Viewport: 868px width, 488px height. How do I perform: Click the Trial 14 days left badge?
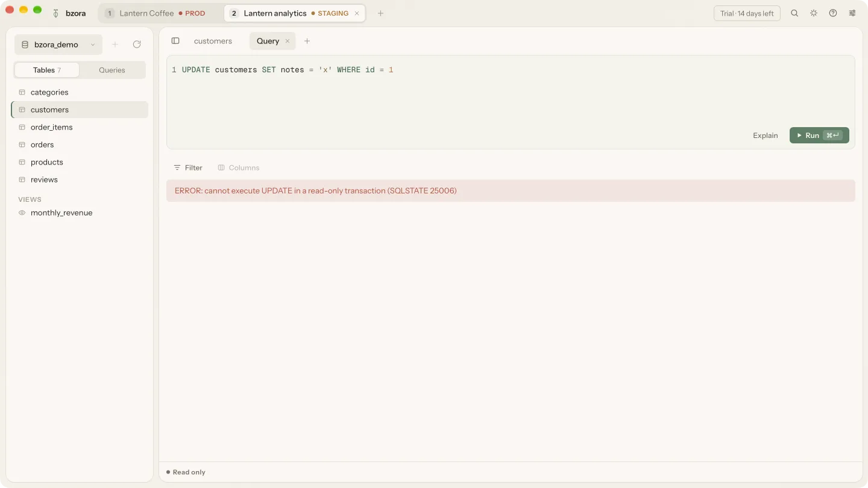(747, 13)
